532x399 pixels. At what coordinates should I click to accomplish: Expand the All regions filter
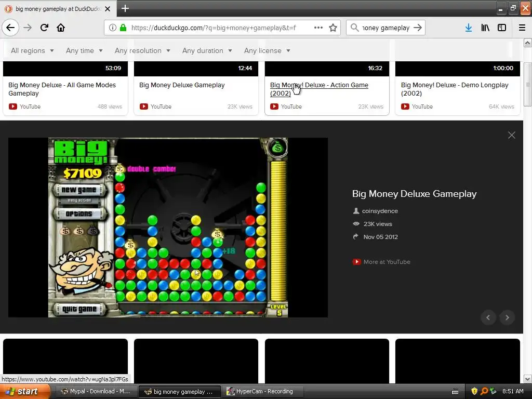click(x=32, y=50)
